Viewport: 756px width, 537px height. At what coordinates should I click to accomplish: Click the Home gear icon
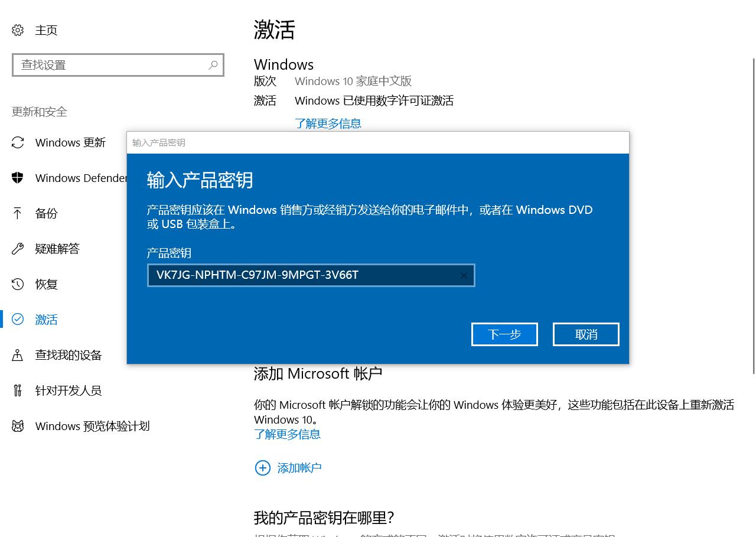pyautogui.click(x=18, y=30)
